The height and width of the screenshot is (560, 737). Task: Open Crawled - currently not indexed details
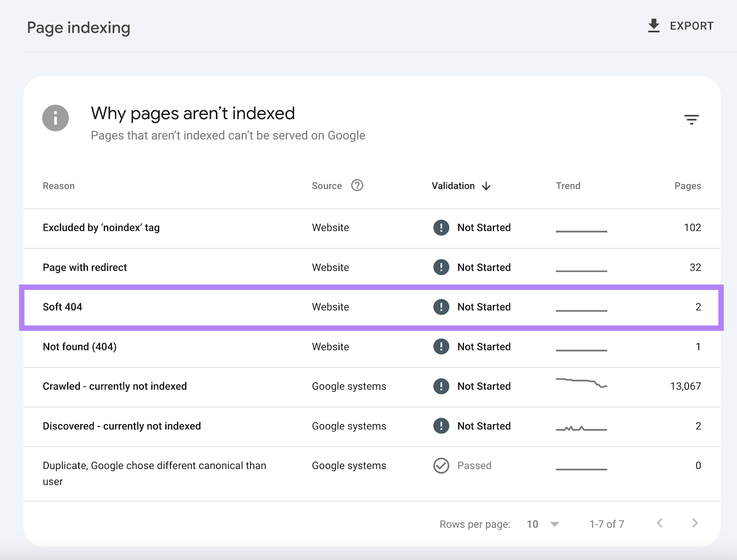coord(115,386)
